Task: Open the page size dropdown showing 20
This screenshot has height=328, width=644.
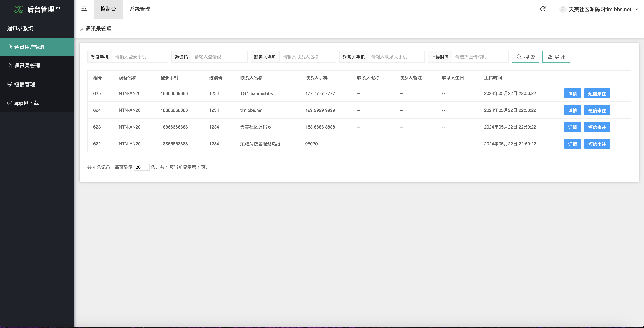Action: click(x=142, y=167)
